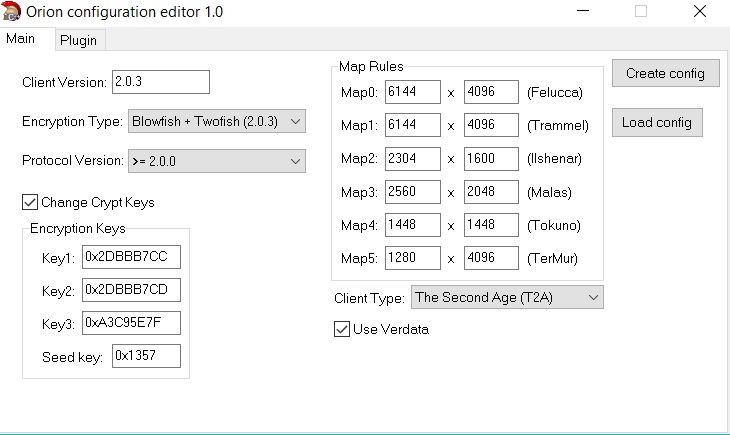The height and width of the screenshot is (435, 730).
Task: Disable the Use Verdata checkbox
Action: coord(342,329)
